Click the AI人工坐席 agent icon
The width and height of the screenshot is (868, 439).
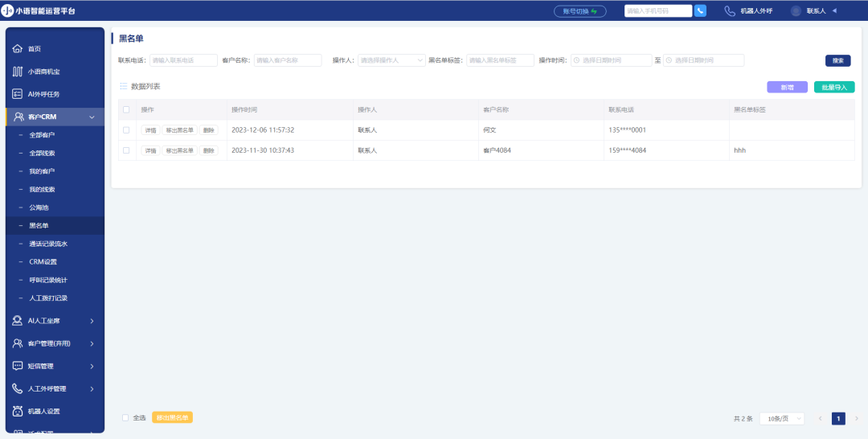[x=18, y=321]
